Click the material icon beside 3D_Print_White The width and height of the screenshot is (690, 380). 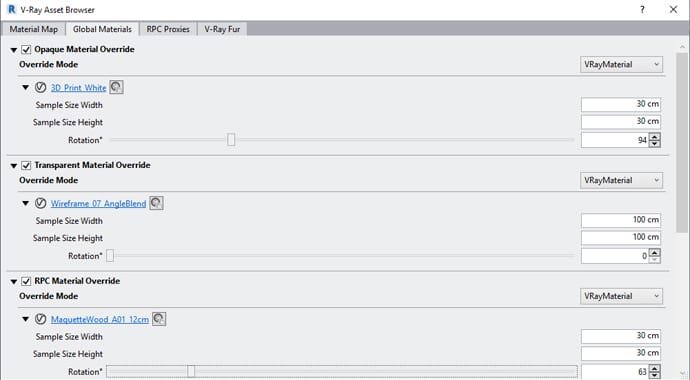pos(40,88)
